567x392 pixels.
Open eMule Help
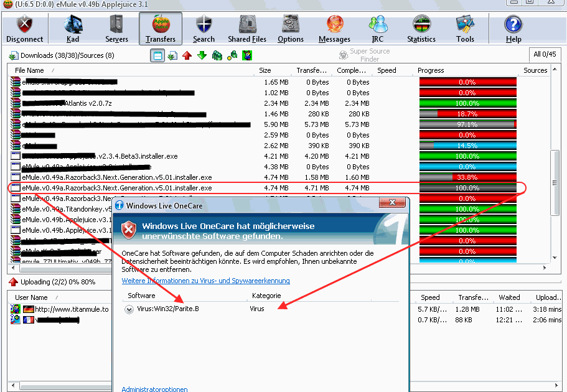(x=513, y=29)
